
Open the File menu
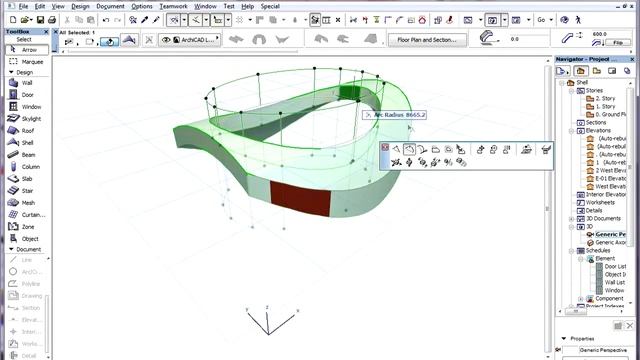click(x=23, y=6)
